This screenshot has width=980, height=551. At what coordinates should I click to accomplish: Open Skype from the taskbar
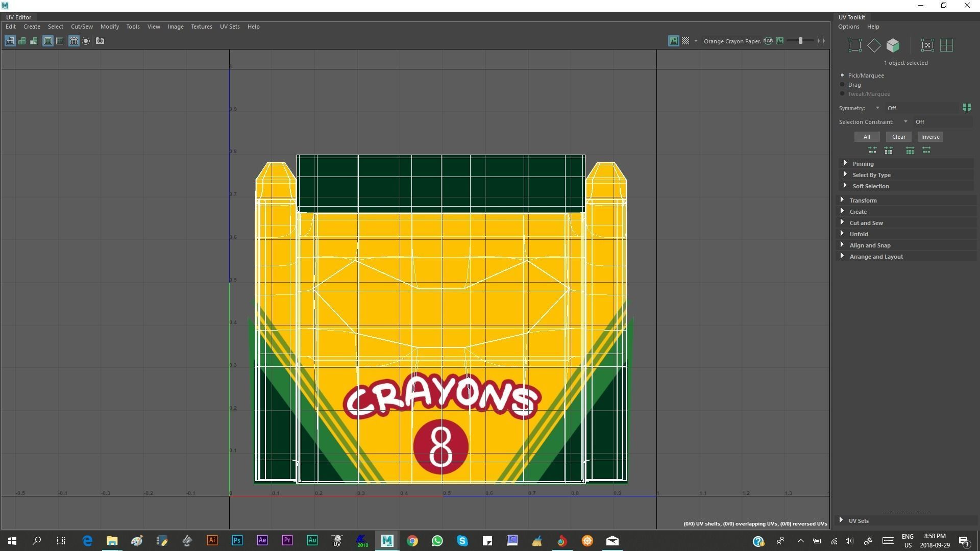[x=462, y=541]
